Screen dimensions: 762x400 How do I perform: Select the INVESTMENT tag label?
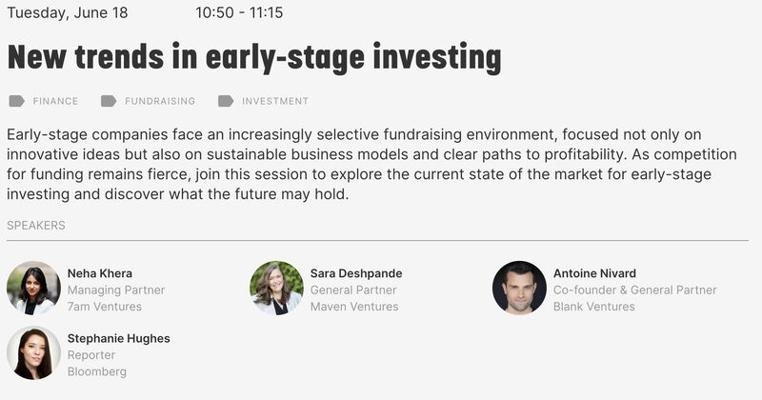click(275, 101)
